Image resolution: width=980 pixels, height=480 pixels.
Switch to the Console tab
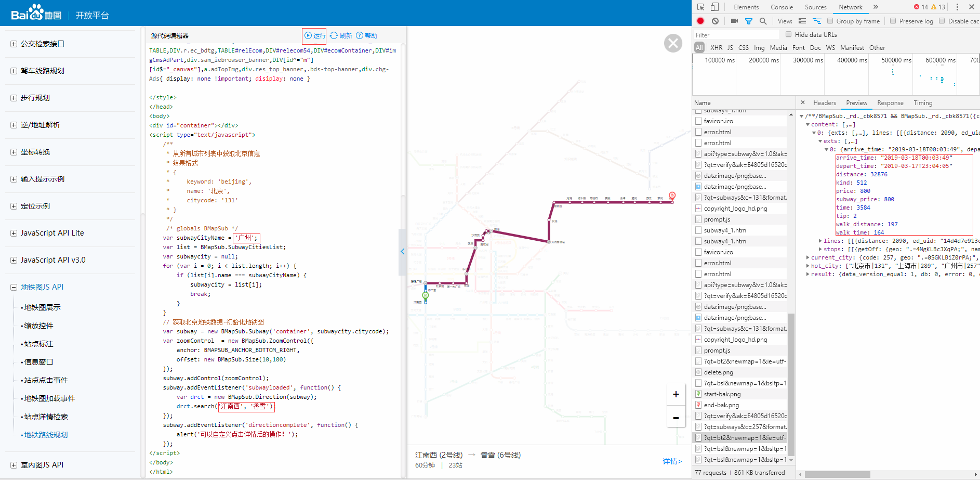pyautogui.click(x=782, y=7)
